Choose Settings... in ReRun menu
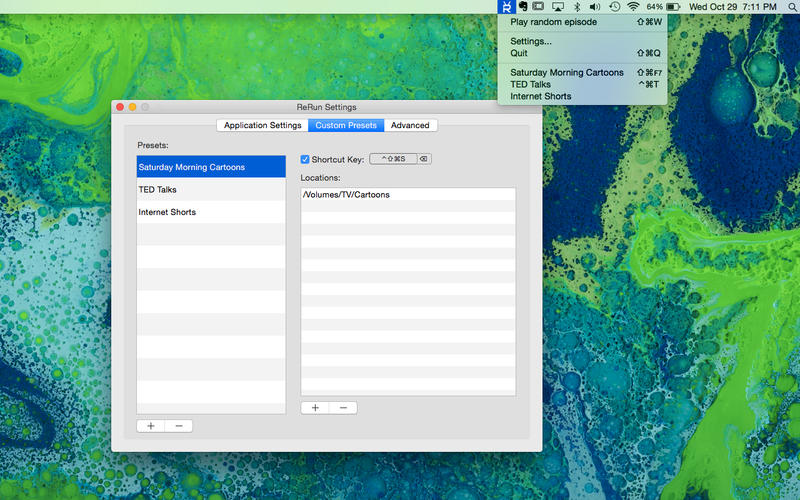The width and height of the screenshot is (800, 500). click(582, 41)
